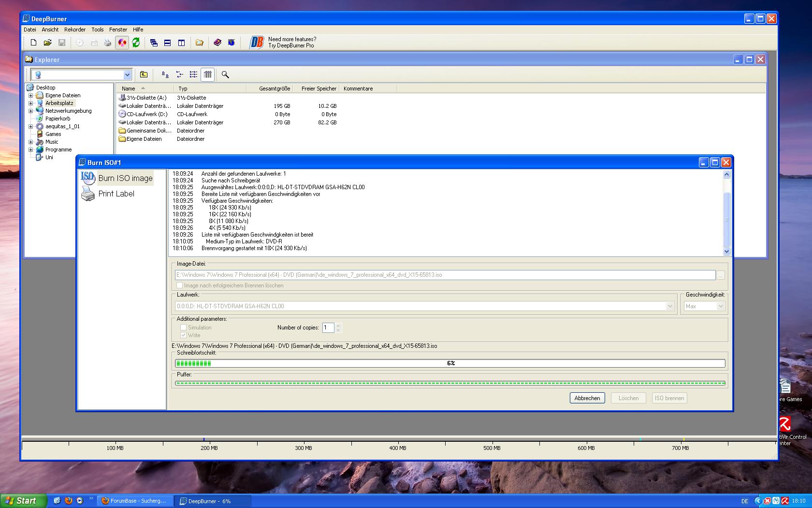The width and height of the screenshot is (812, 508).
Task: Switch to the ForumBase taskbar window
Action: click(x=135, y=501)
